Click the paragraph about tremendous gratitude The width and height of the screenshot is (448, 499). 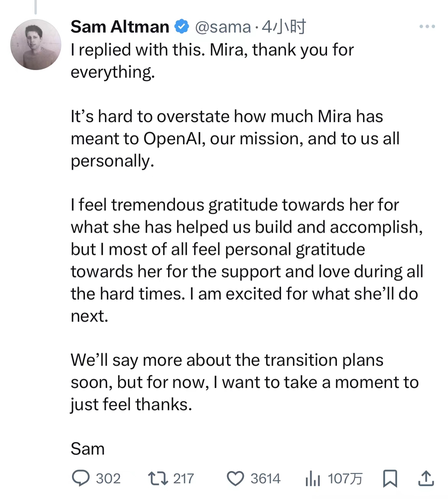tap(247, 260)
